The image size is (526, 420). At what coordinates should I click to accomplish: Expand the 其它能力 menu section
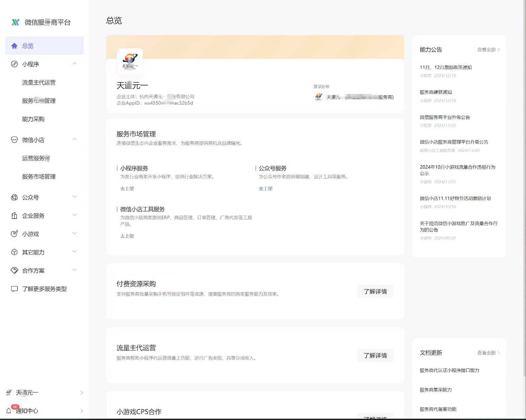74,252
